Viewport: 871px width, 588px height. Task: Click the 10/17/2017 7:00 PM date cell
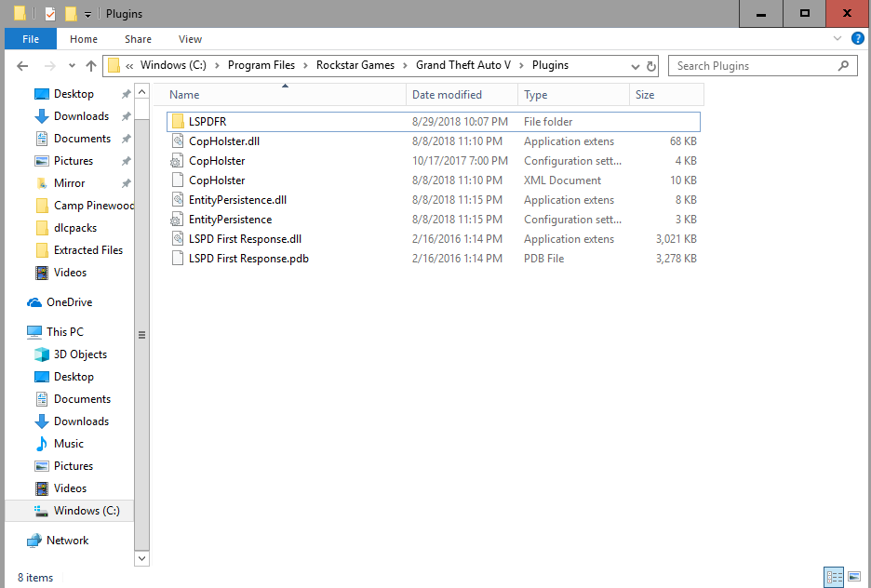pos(460,160)
